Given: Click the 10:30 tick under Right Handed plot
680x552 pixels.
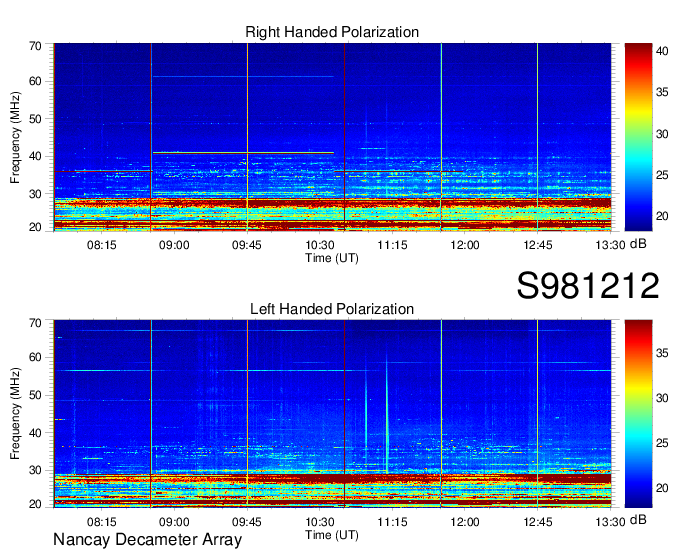Looking at the screenshot, I should (x=320, y=245).
